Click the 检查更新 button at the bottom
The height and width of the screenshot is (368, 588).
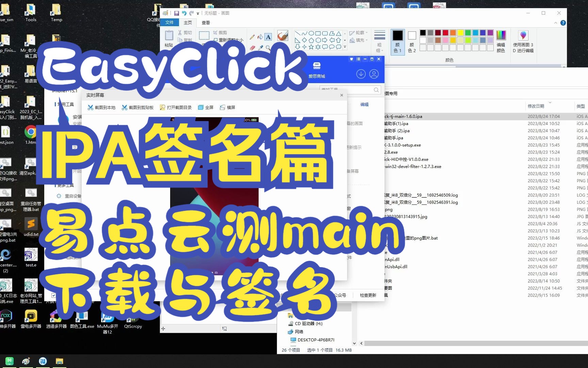[368, 295]
